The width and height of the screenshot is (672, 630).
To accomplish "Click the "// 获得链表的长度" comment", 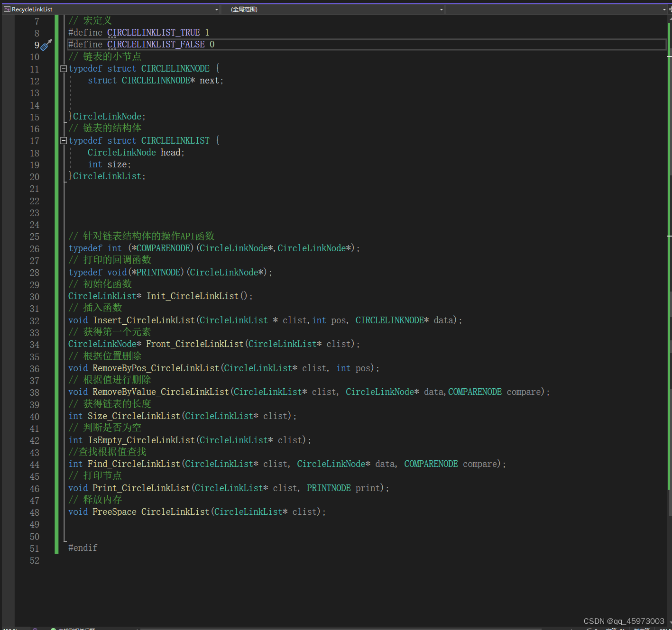I will (110, 404).
